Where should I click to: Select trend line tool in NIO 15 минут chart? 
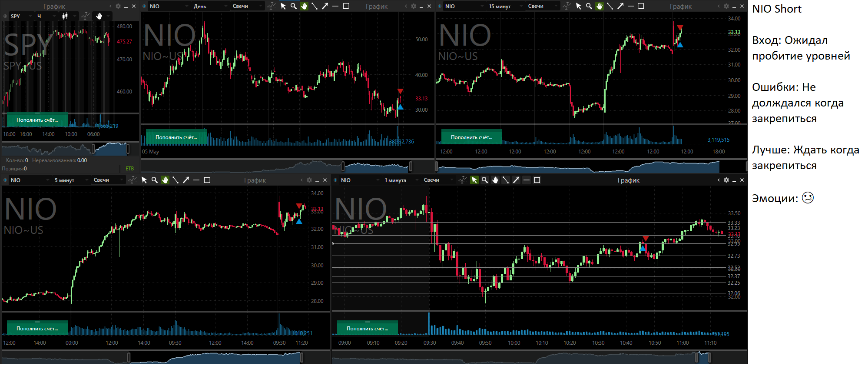pos(610,6)
